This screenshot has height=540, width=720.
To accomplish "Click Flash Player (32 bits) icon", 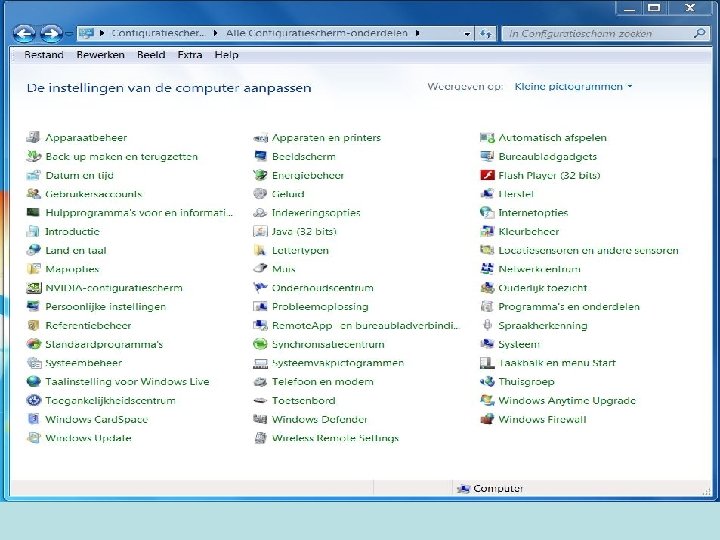I will pos(487,175).
